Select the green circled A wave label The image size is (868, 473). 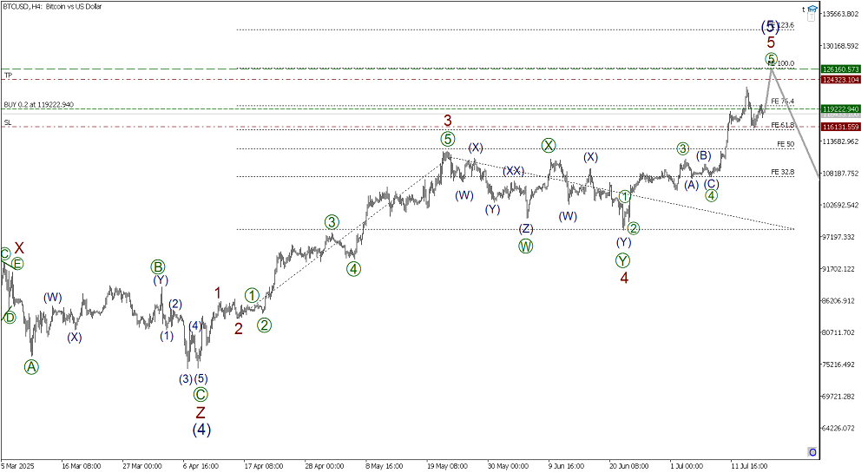click(31, 367)
